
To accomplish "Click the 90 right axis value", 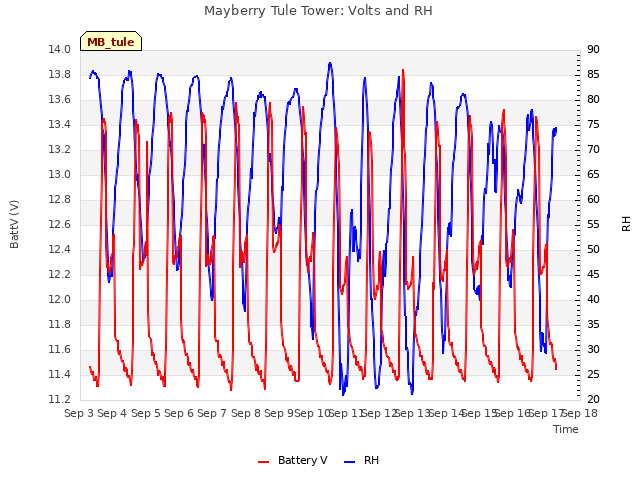I will [x=593, y=50].
